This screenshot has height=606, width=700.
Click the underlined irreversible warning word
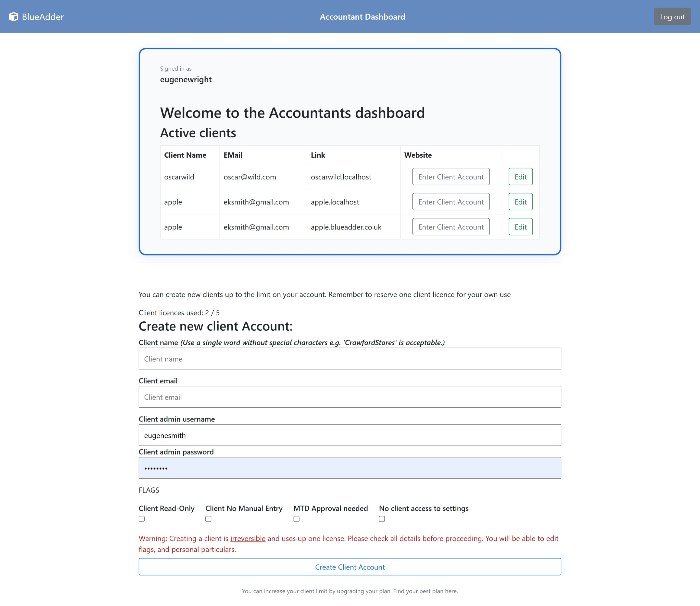coord(248,538)
